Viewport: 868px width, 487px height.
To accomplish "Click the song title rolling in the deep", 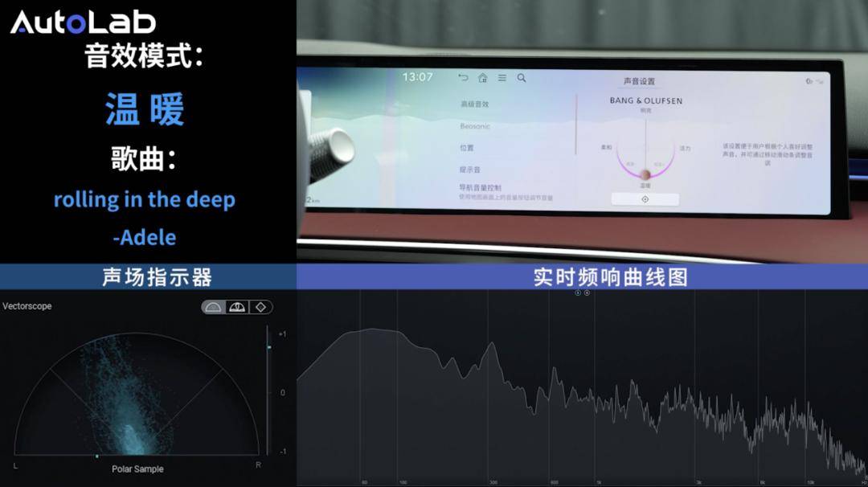I will pos(145,200).
